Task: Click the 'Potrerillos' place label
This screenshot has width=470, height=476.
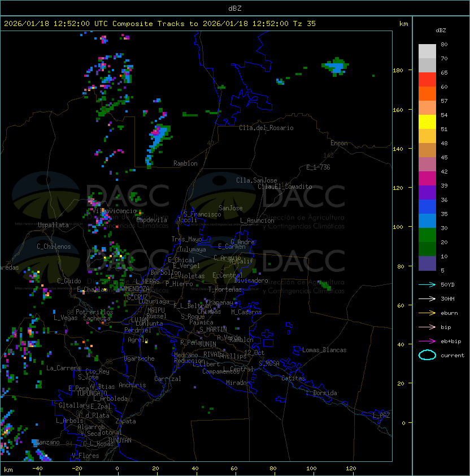Action: pos(94,312)
